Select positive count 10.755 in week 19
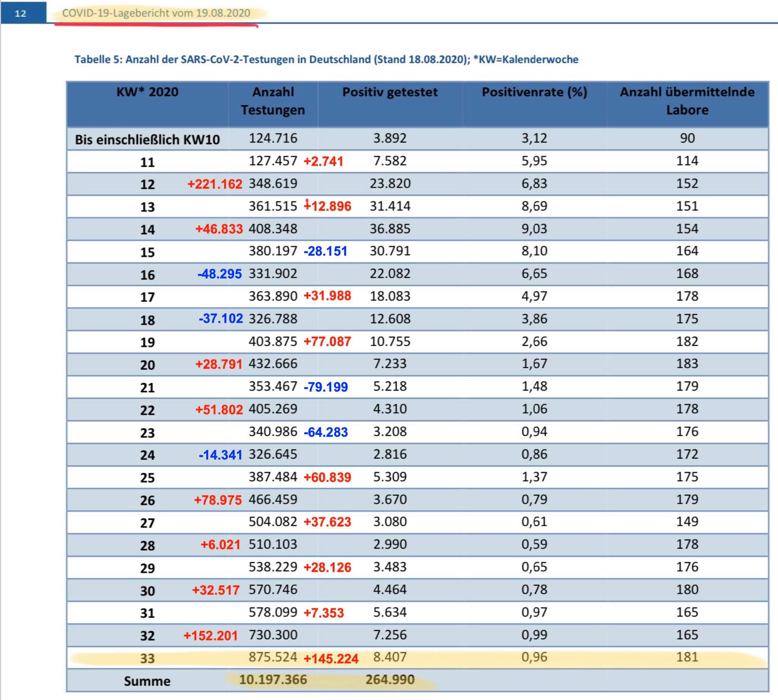The image size is (778, 700). [x=390, y=342]
